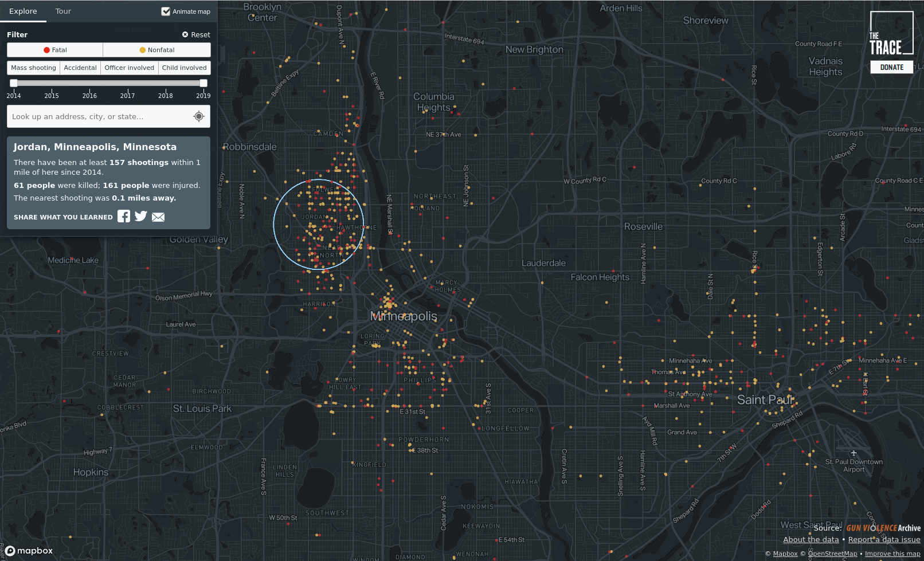The image size is (924, 561).
Task: Click the Shoreview map label
Action: [x=706, y=20]
